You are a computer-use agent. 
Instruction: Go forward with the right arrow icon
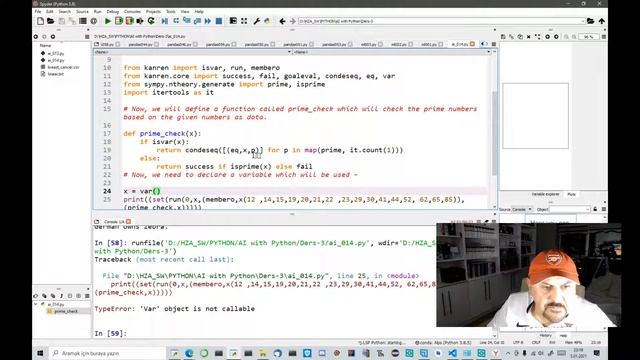click(293, 21)
